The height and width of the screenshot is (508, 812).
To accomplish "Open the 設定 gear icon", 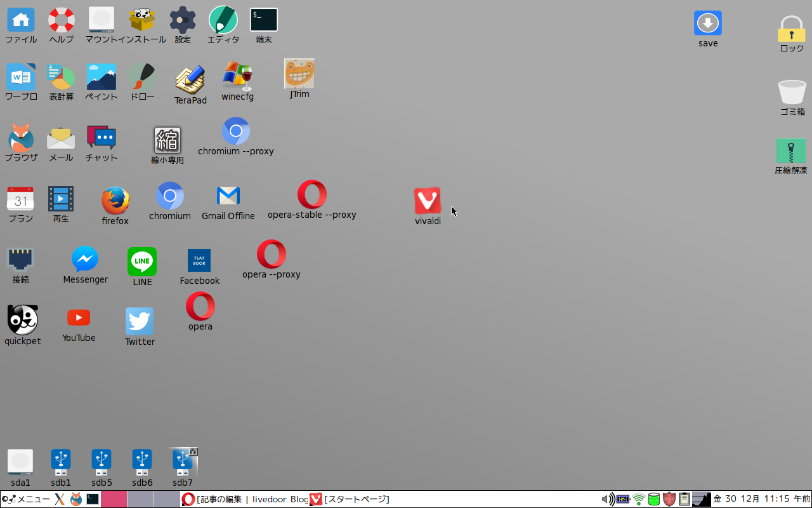I will (183, 20).
